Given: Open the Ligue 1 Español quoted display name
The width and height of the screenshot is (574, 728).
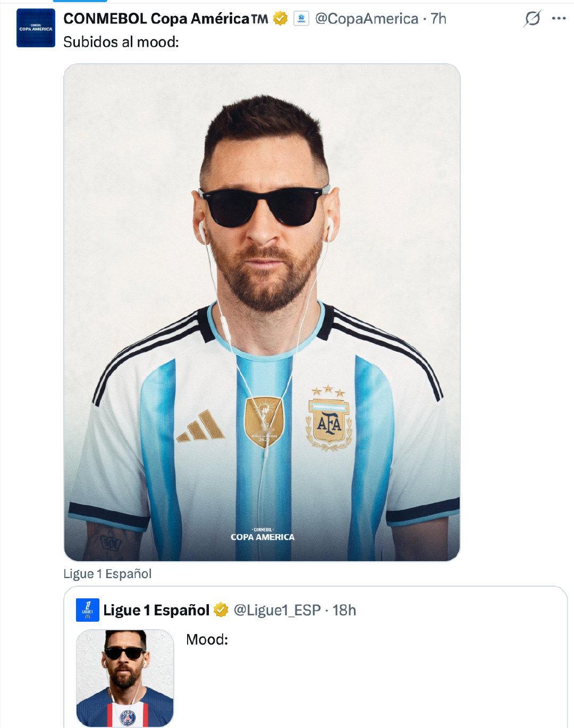Looking at the screenshot, I should pyautogui.click(x=156, y=610).
